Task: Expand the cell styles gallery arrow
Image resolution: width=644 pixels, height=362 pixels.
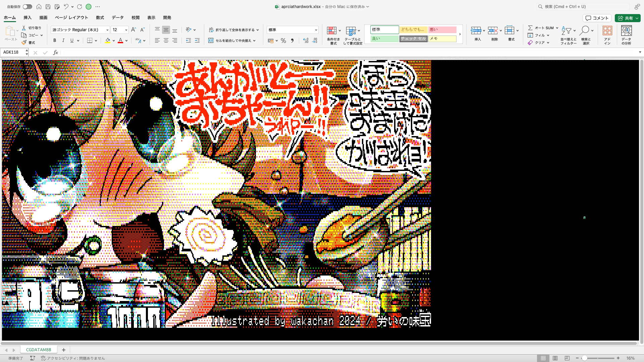Action: 460,34
